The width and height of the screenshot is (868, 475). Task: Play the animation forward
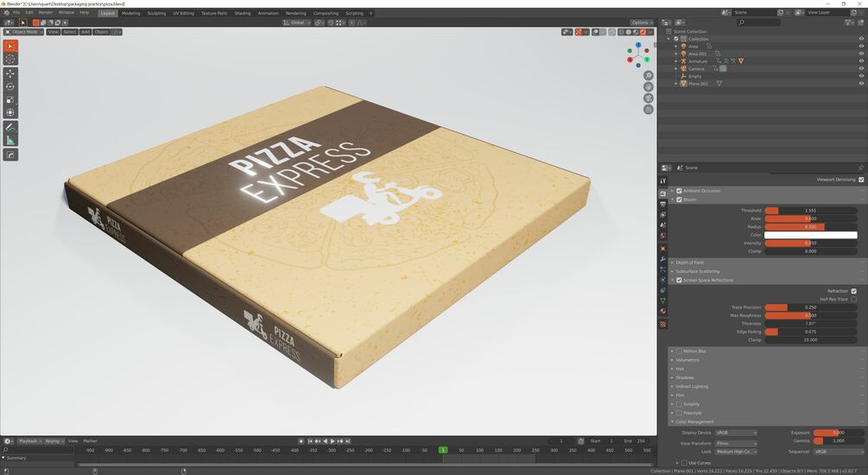click(x=333, y=441)
